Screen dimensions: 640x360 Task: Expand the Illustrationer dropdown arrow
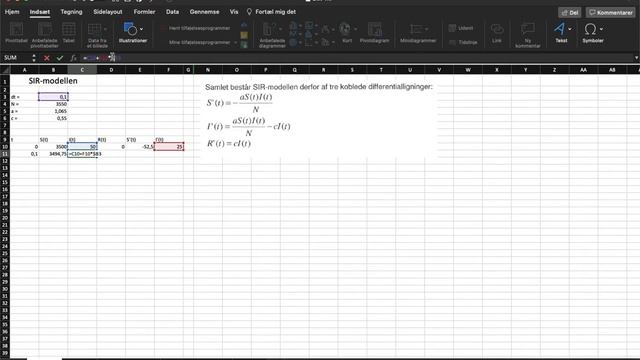(141, 29)
